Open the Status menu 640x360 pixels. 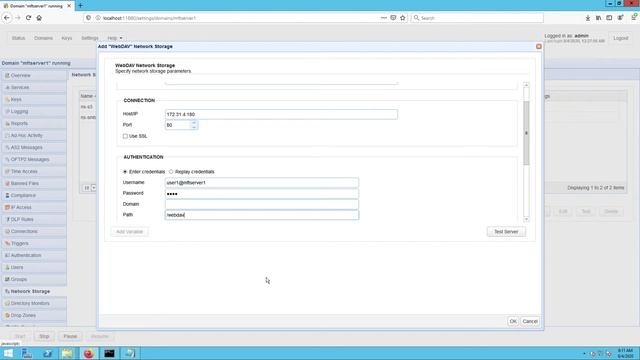(x=18, y=38)
